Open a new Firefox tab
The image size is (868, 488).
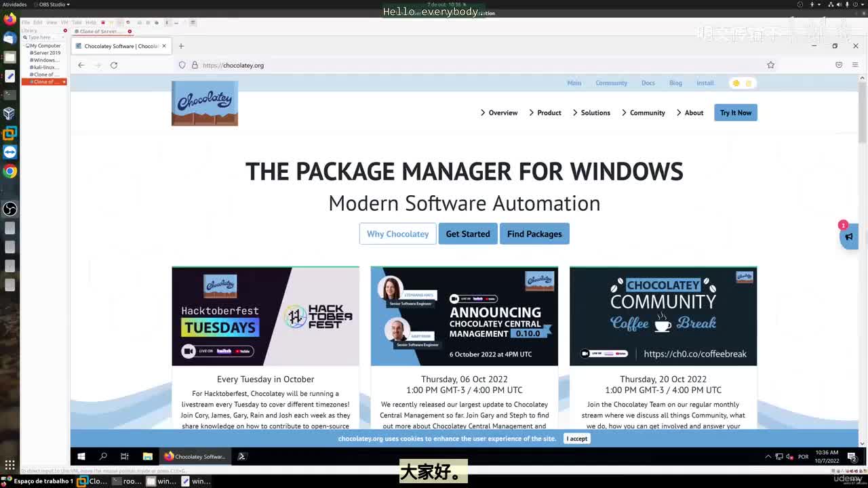[x=181, y=46]
